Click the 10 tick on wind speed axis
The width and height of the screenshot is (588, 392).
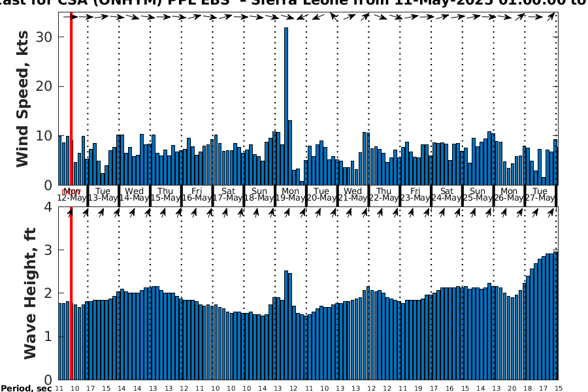coord(44,136)
